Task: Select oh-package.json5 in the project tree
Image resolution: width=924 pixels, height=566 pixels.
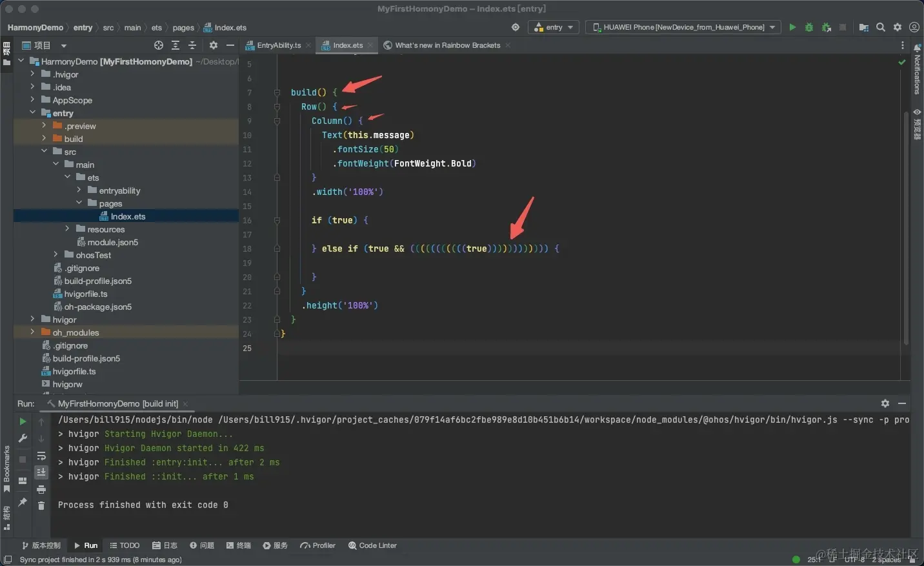Action: pyautogui.click(x=97, y=307)
